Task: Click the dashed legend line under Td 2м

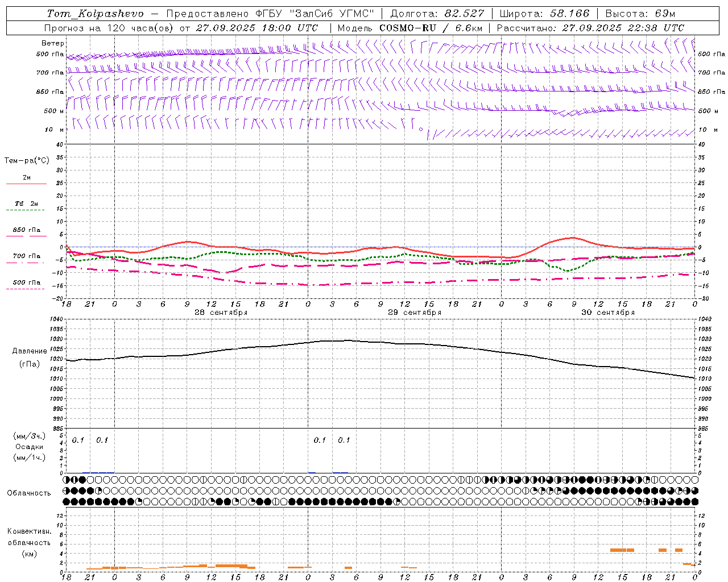Action: tap(25, 210)
